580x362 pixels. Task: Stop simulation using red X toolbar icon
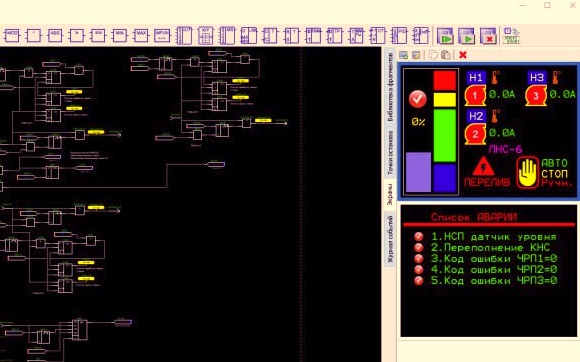(488, 36)
